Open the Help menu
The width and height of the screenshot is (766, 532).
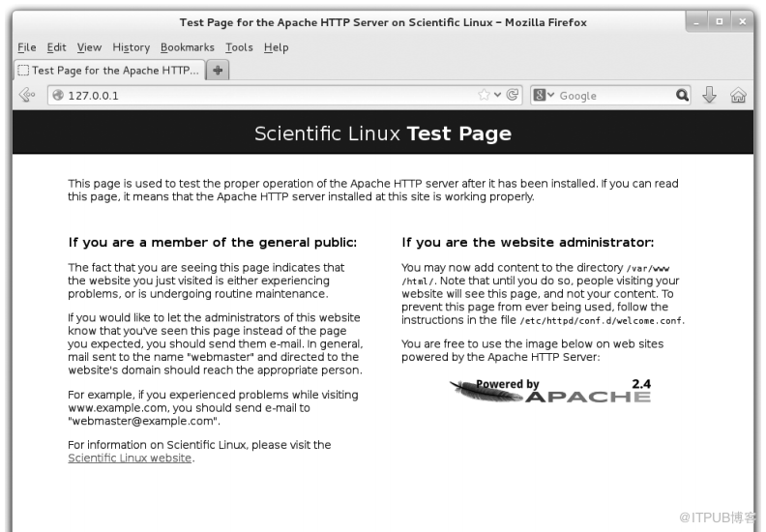[x=276, y=47]
